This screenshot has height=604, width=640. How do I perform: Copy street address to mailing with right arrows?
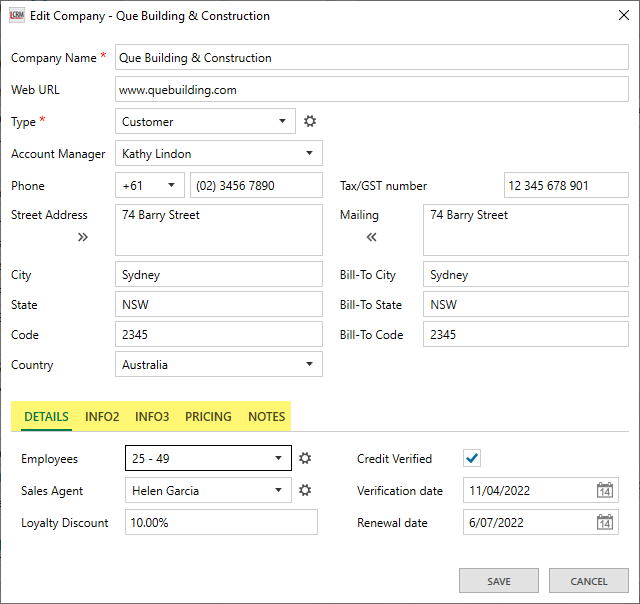[x=82, y=237]
